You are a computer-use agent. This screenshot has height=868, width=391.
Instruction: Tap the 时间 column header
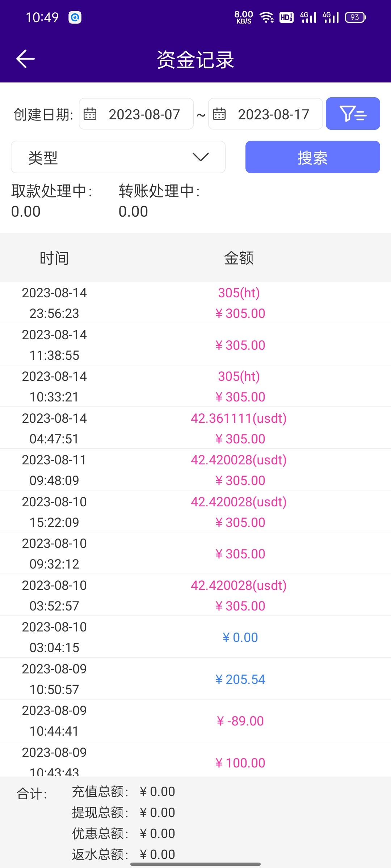click(x=54, y=258)
